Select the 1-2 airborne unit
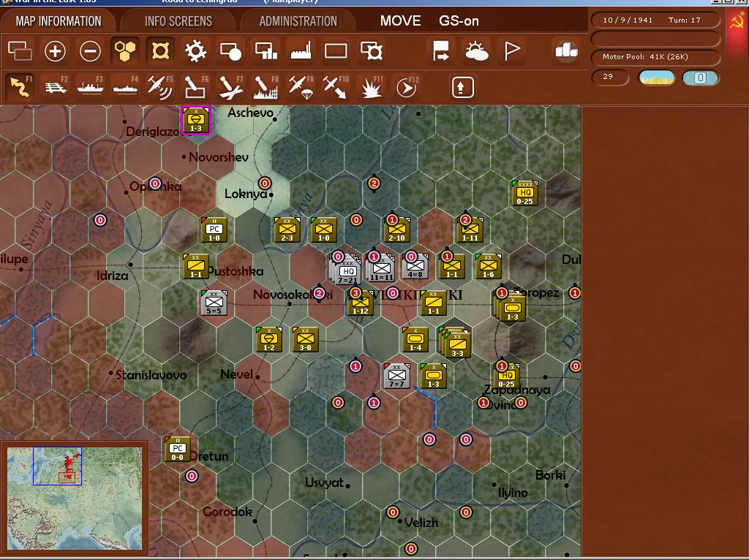The image size is (749, 560). (269, 339)
